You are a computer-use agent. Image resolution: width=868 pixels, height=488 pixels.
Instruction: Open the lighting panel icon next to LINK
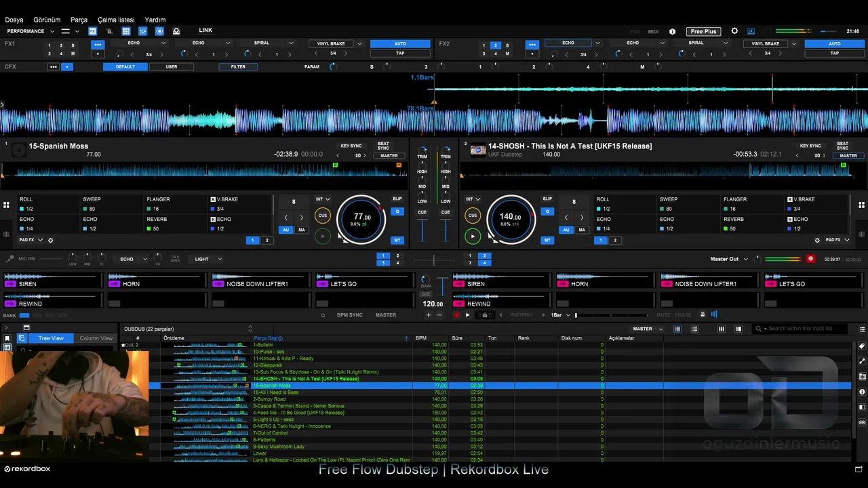[176, 31]
